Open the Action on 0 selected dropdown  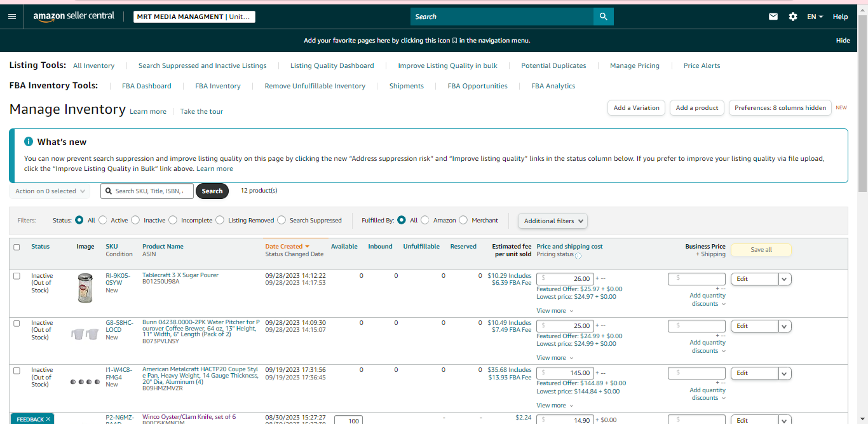coord(50,191)
